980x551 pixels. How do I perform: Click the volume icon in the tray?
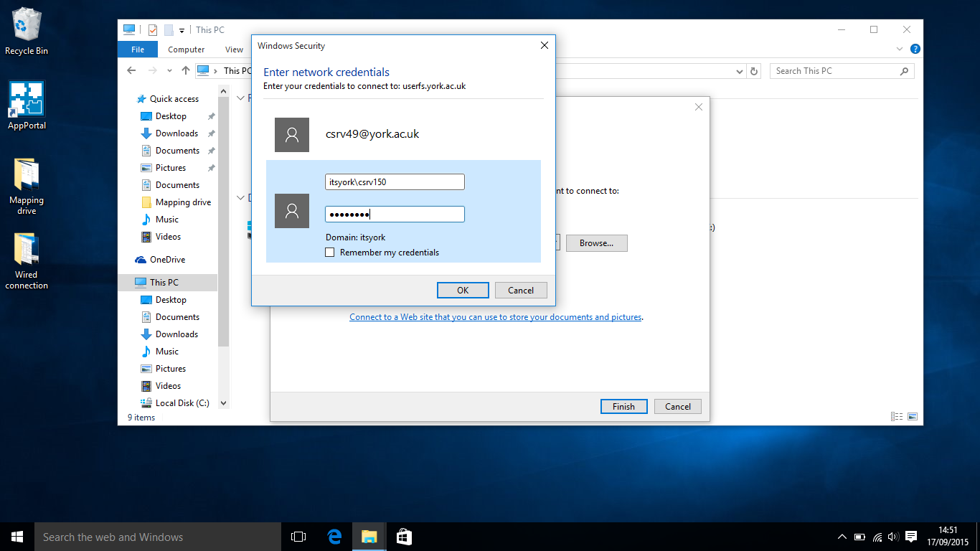click(x=893, y=537)
